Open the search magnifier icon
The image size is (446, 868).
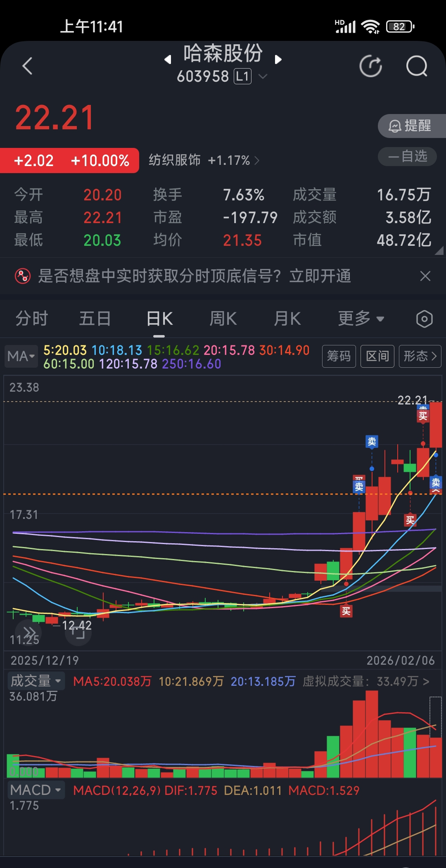[417, 66]
